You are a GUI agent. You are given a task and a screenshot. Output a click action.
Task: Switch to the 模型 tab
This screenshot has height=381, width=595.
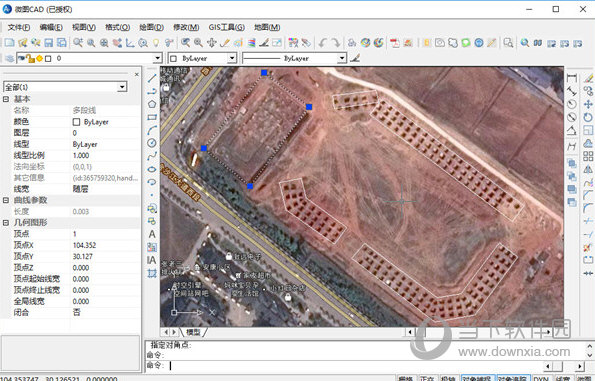tap(194, 332)
